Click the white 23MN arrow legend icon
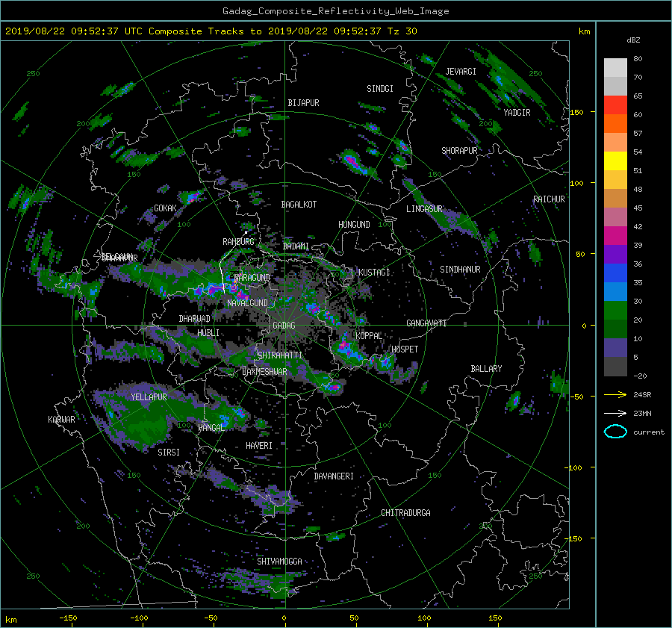Image resolution: width=672 pixels, height=628 pixels. [615, 413]
